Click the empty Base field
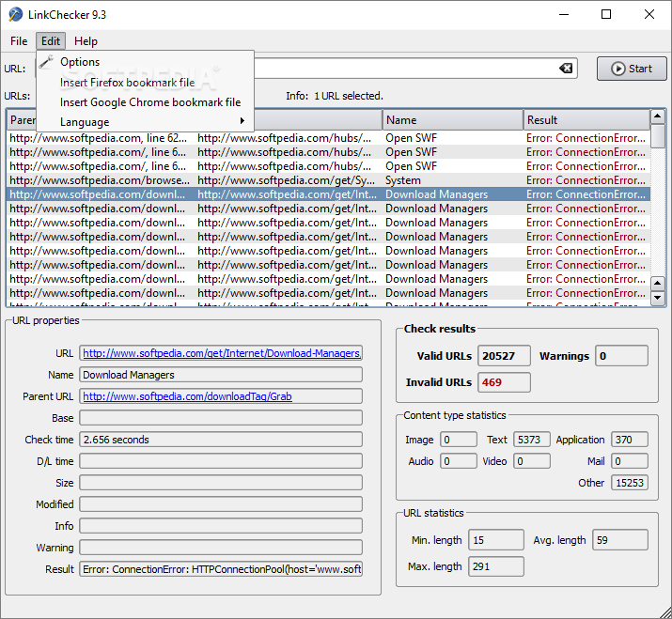 [x=221, y=418]
